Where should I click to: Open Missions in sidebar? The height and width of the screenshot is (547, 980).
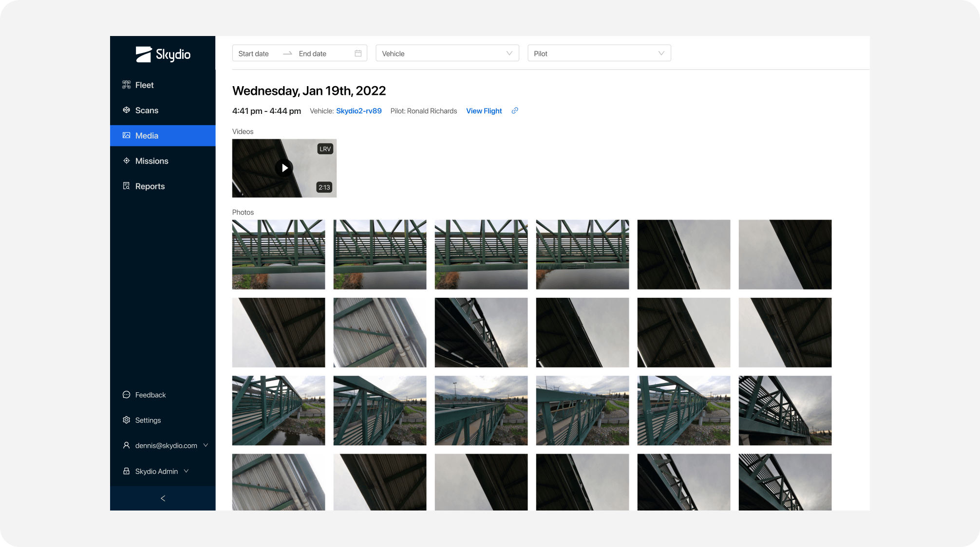(x=163, y=161)
